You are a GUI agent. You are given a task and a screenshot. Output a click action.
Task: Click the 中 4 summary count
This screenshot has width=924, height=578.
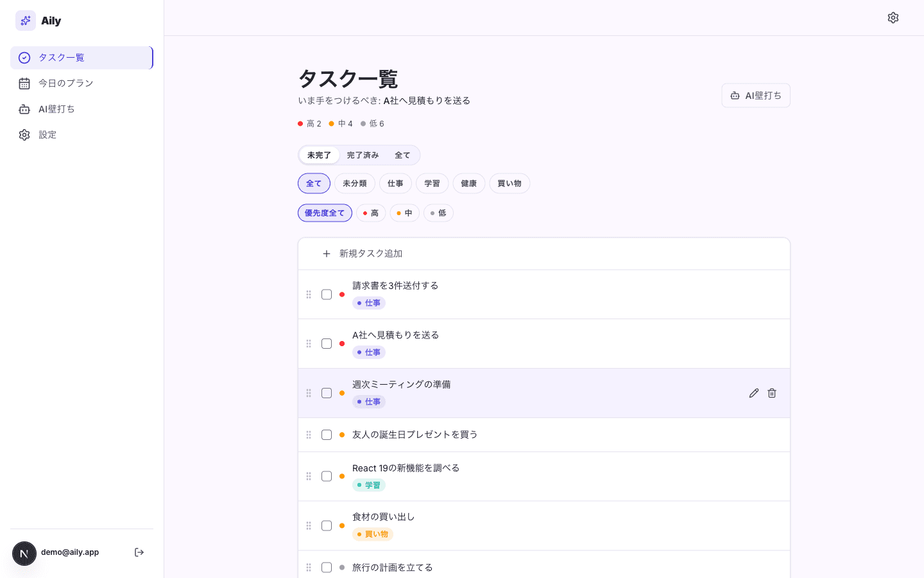click(341, 124)
